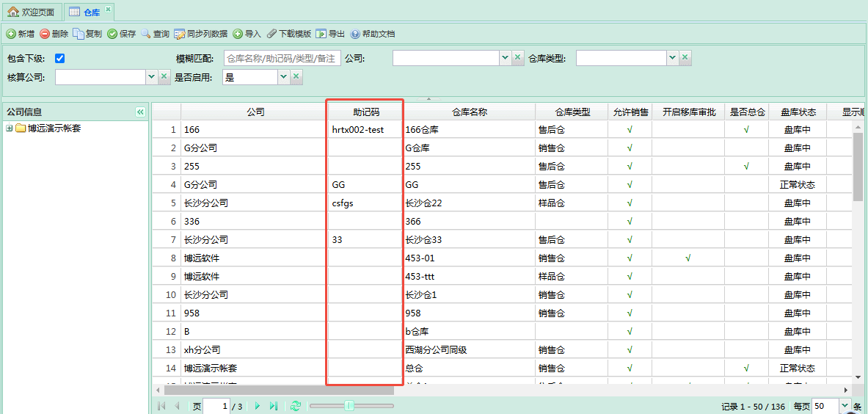The height and width of the screenshot is (414, 868).
Task: Go to the next page of records
Action: (258, 406)
